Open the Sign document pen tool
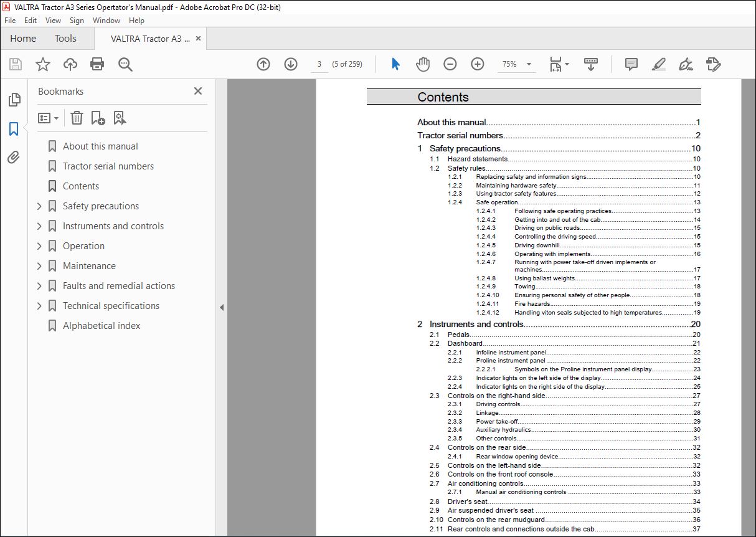This screenshot has width=756, height=537. coord(686,64)
